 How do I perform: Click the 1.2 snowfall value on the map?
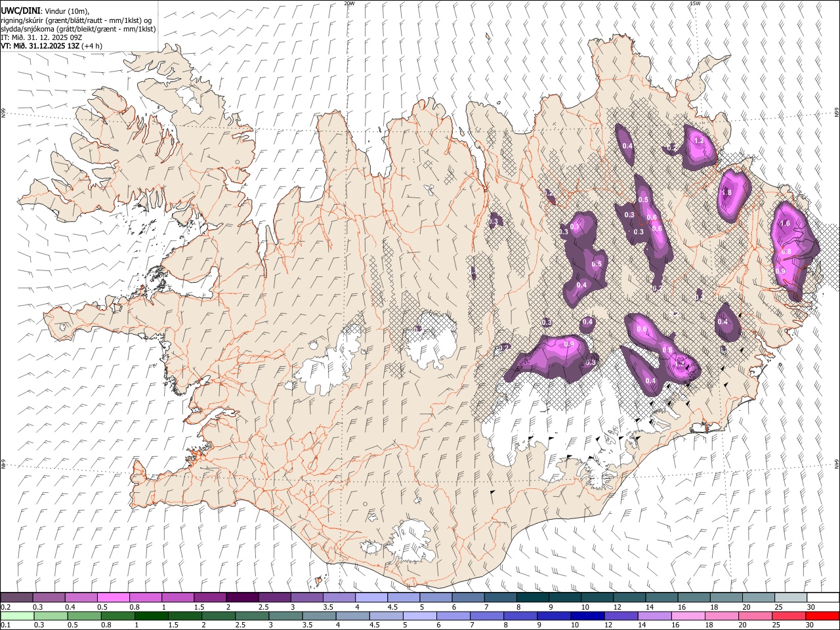[699, 140]
